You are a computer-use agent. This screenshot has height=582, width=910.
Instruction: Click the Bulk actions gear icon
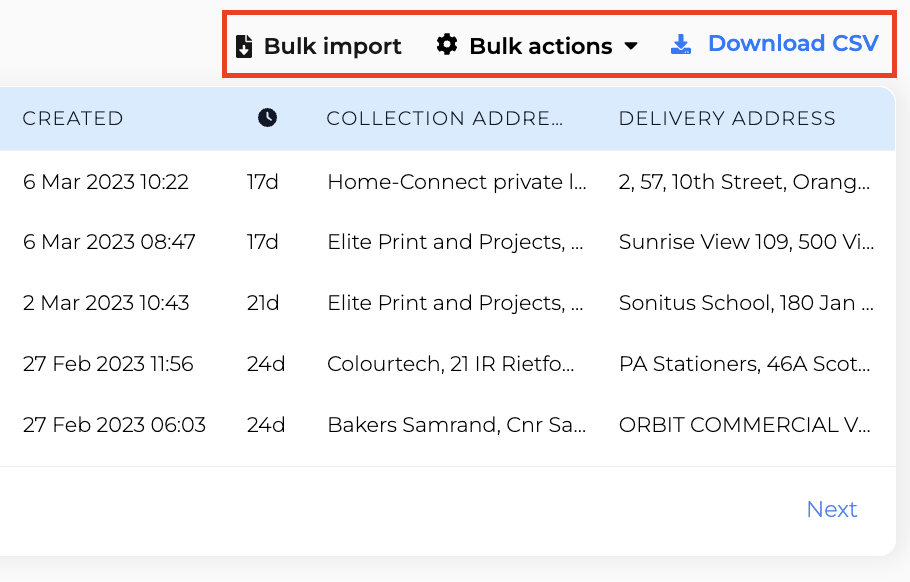point(447,44)
